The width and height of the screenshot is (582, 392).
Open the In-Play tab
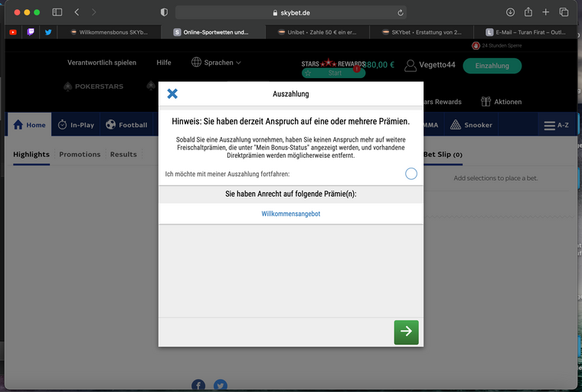pos(76,125)
